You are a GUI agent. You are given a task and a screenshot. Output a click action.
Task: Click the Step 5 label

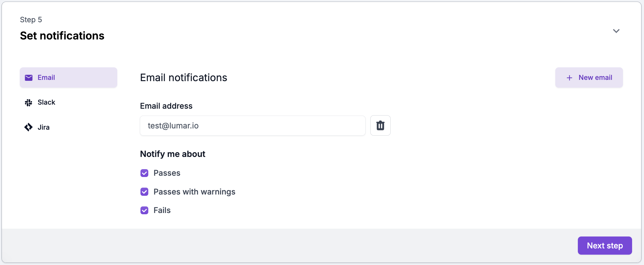click(31, 20)
